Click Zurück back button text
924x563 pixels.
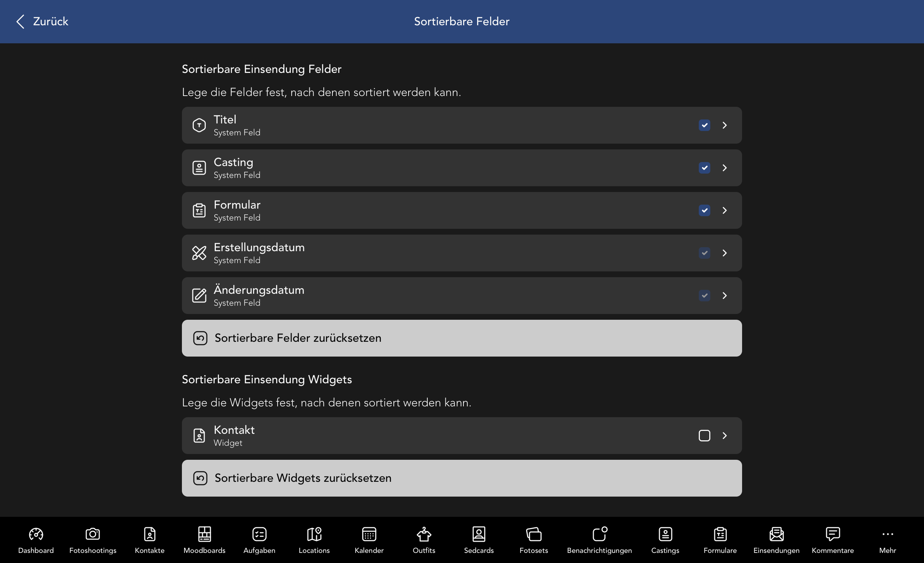coord(51,21)
